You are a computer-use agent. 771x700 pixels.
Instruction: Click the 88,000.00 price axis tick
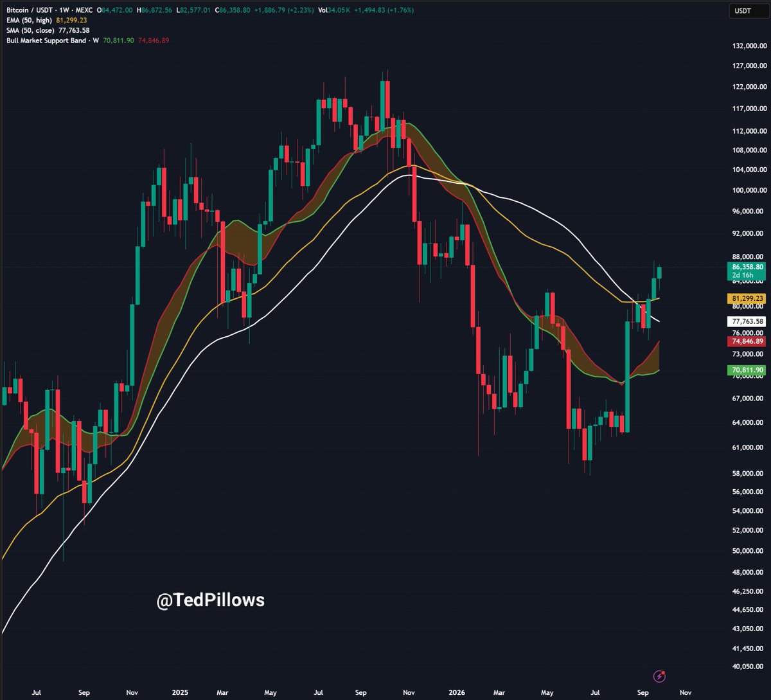[748, 257]
